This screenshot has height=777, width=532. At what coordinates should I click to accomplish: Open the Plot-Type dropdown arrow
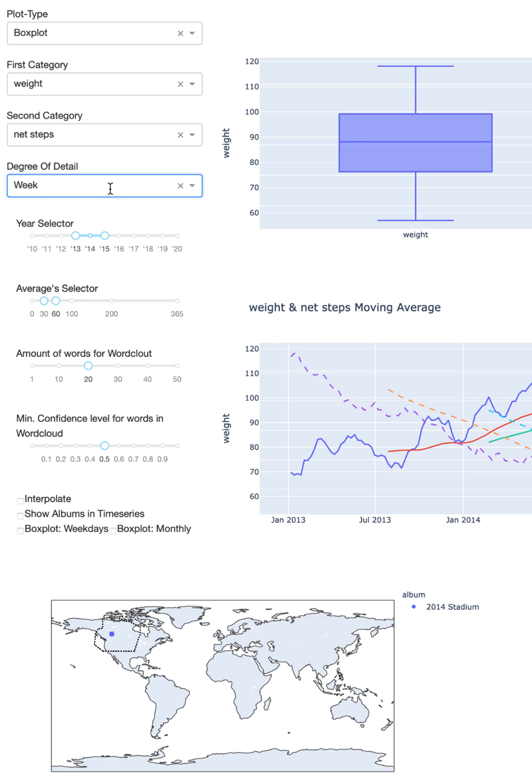pyautogui.click(x=192, y=34)
